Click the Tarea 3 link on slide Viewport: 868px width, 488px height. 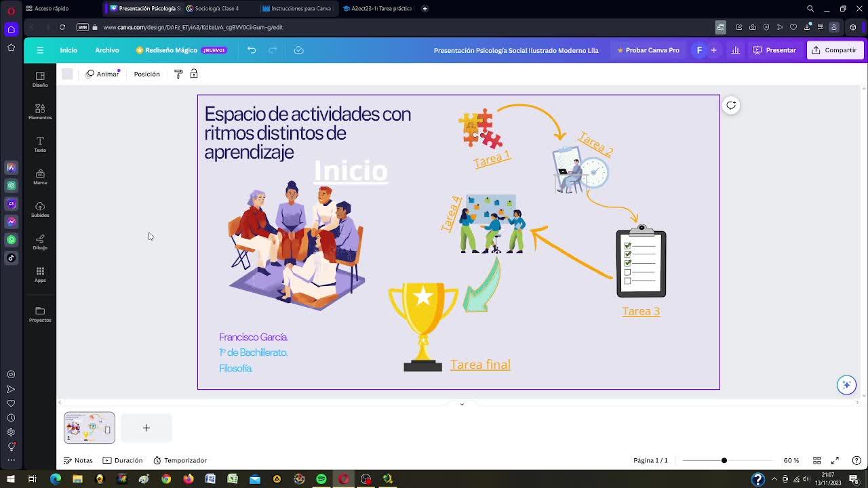pyautogui.click(x=641, y=311)
